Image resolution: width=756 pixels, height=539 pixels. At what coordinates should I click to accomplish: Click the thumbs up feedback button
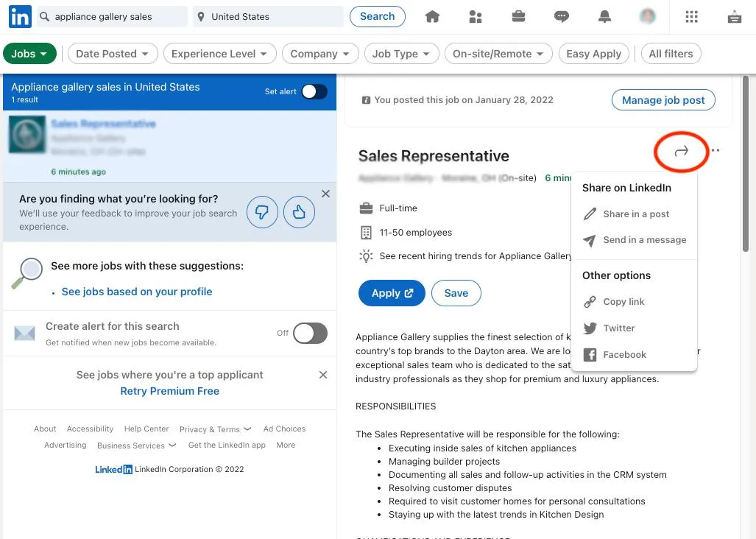299,211
